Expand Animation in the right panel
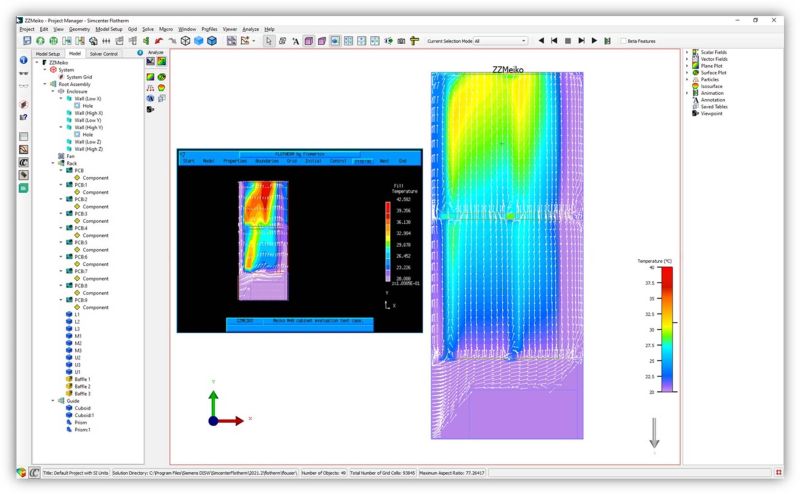The image size is (800, 494). point(687,93)
